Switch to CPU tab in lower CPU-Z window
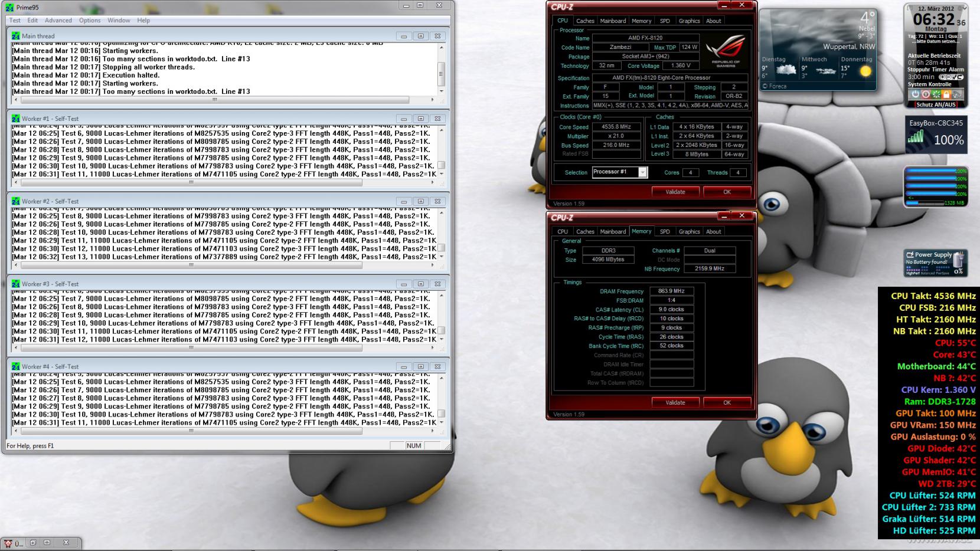The width and height of the screenshot is (980, 551). [563, 231]
